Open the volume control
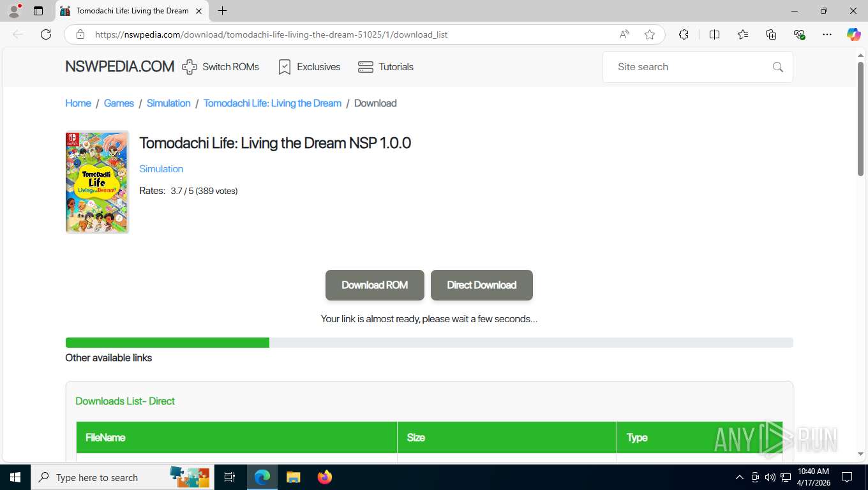The width and height of the screenshot is (868, 490). (x=770, y=477)
